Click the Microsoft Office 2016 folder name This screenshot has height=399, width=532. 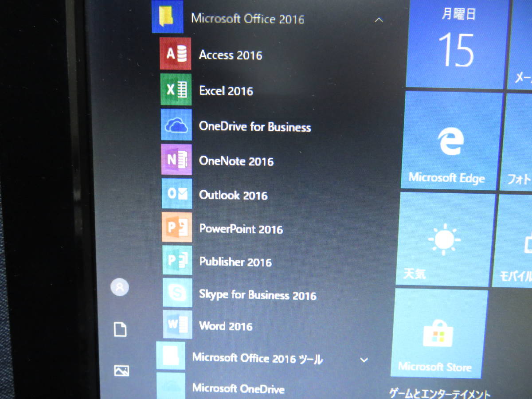[247, 19]
